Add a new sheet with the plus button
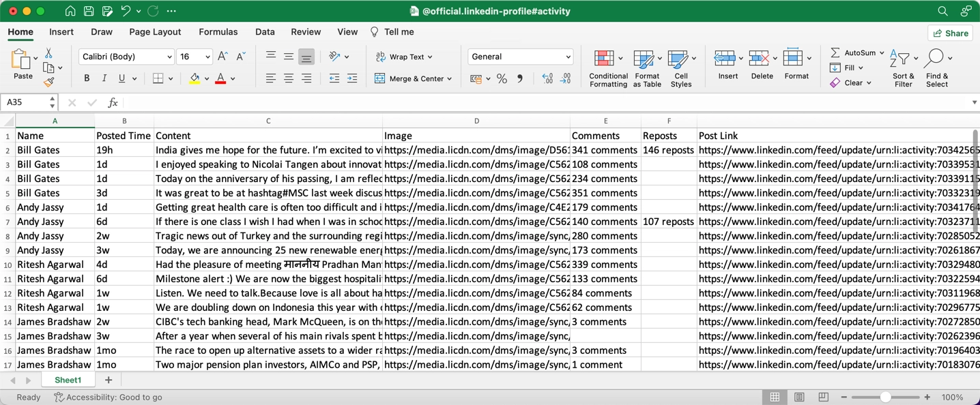Screen dimensions: 980x405 108,380
